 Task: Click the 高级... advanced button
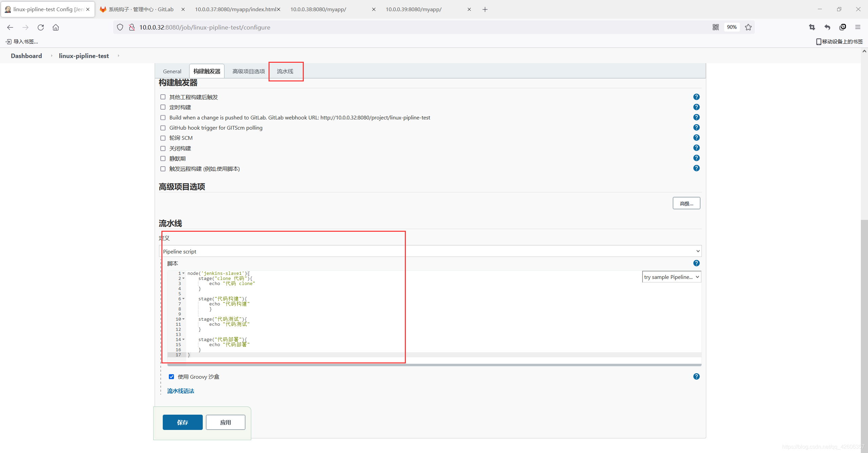686,203
